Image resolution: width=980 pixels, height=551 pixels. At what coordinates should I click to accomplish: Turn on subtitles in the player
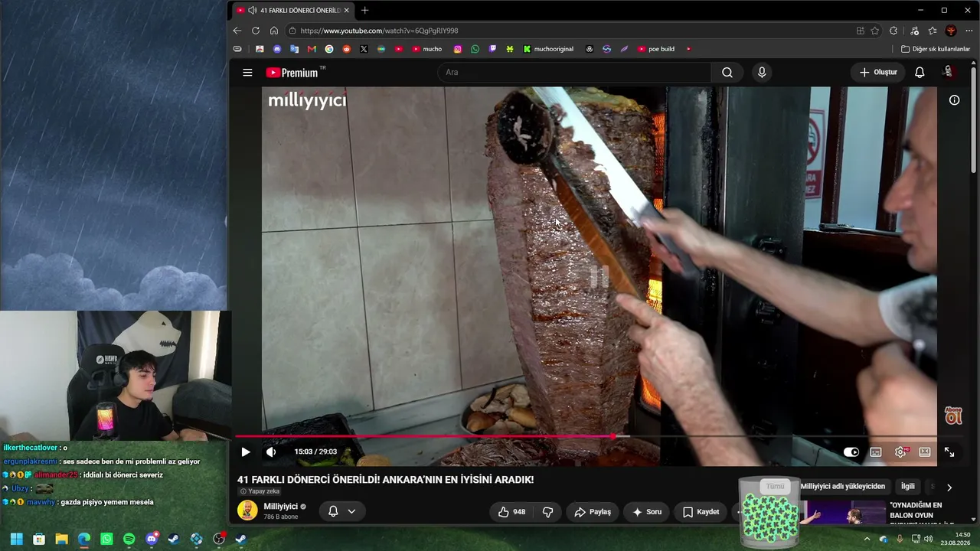[876, 452]
